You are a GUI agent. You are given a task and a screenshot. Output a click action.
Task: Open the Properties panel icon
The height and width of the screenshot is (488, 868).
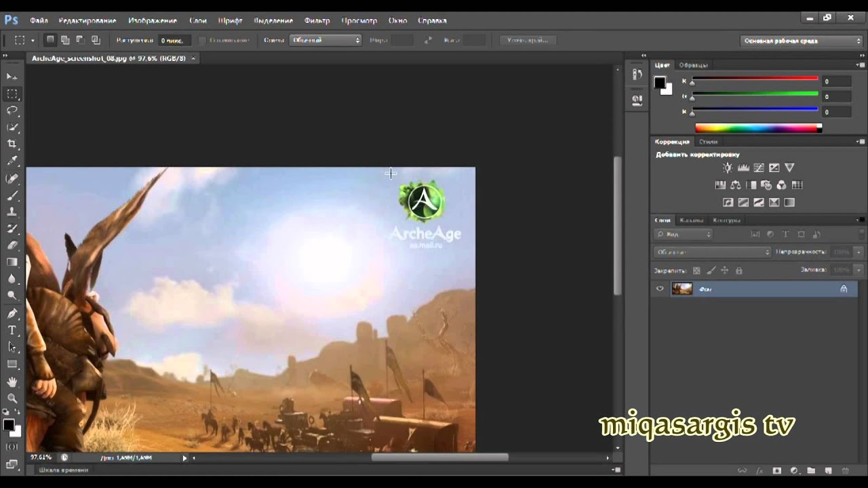[x=637, y=100]
